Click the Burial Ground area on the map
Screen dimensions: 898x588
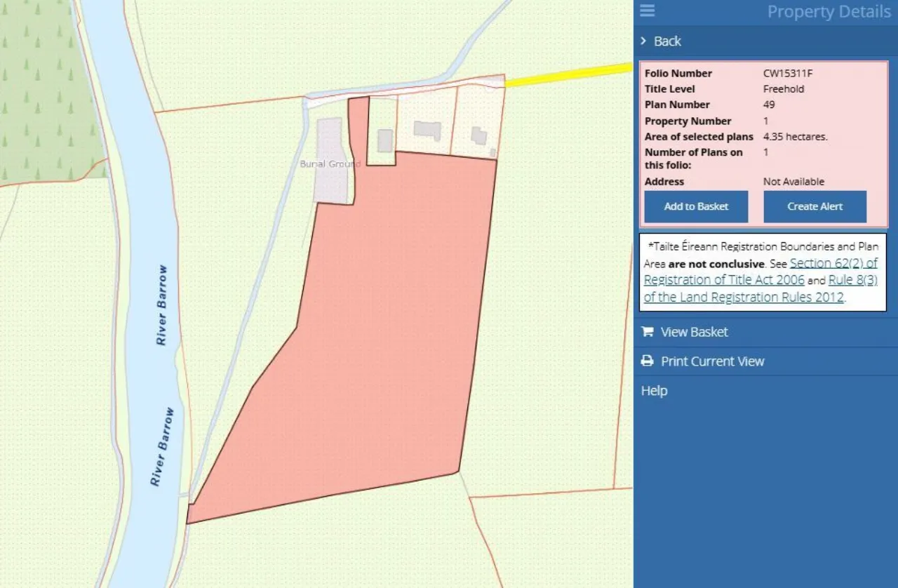330,163
